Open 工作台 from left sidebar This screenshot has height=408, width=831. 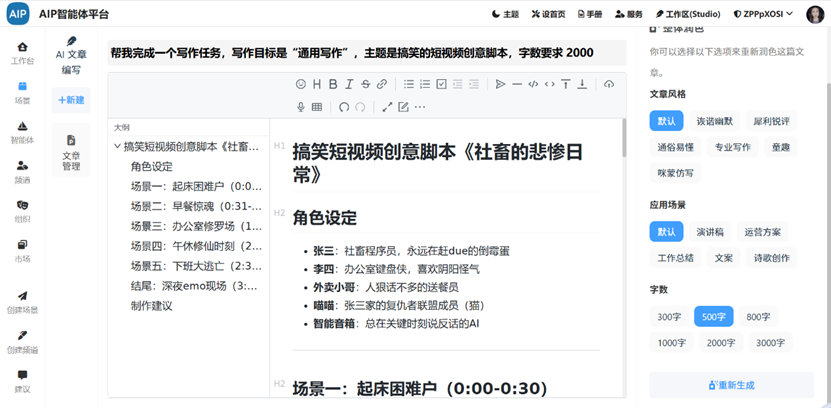22,53
